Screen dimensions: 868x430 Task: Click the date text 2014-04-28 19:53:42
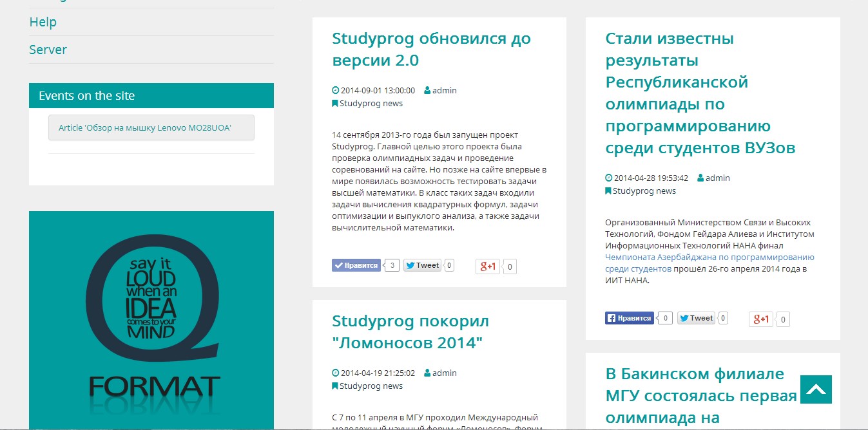pos(651,178)
